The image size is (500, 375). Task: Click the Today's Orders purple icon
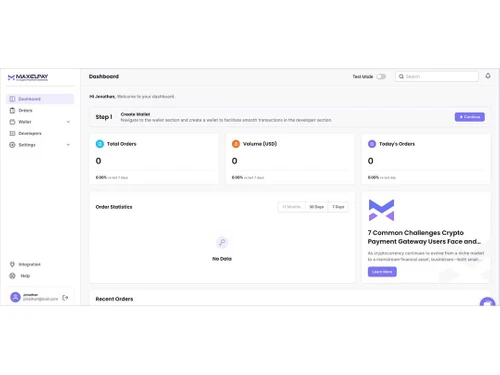[x=372, y=144]
